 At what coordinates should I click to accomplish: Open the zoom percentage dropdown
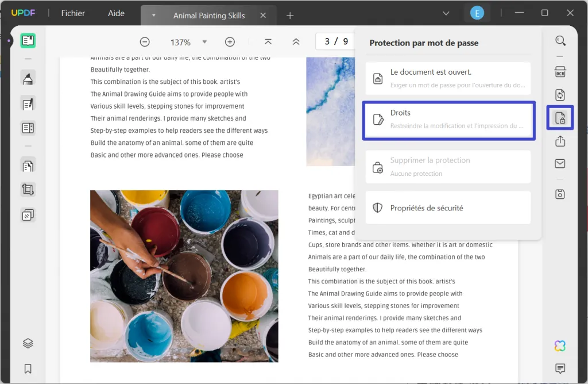click(x=204, y=41)
